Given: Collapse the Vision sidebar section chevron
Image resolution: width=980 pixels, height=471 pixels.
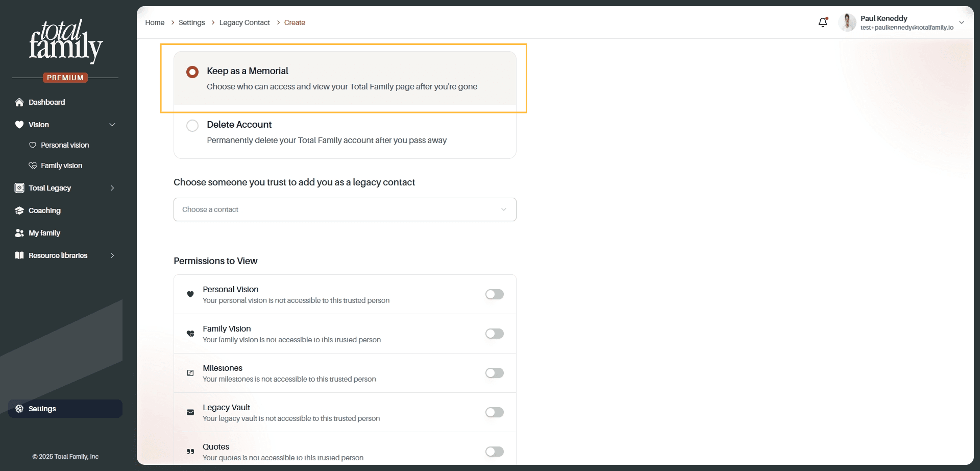Looking at the screenshot, I should point(112,125).
